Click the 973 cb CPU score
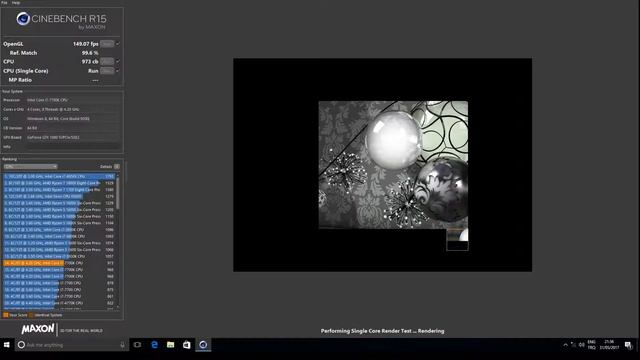Screen dimensions: 640x360 tap(90, 62)
